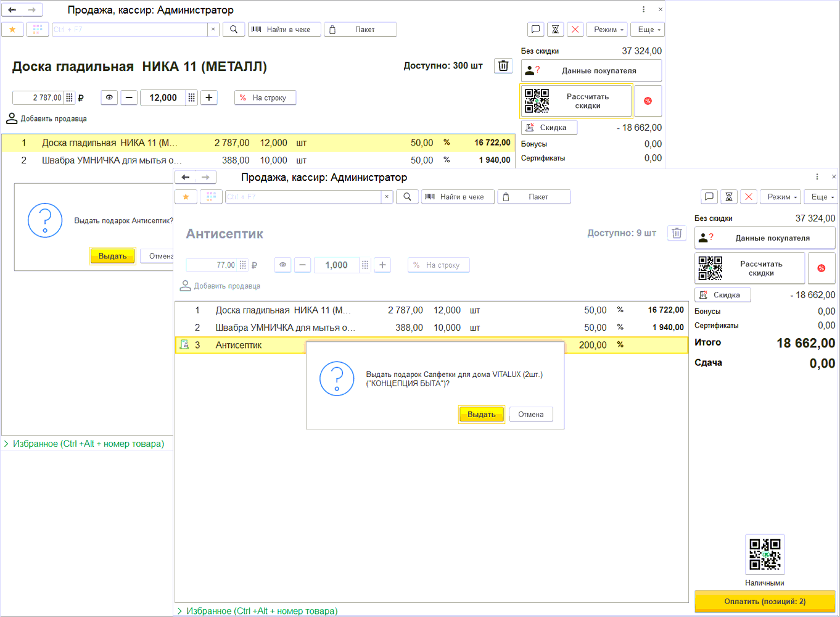Screen dimensions: 840x617
Task: Toggle the eye icon in the front window
Action: coord(282,265)
